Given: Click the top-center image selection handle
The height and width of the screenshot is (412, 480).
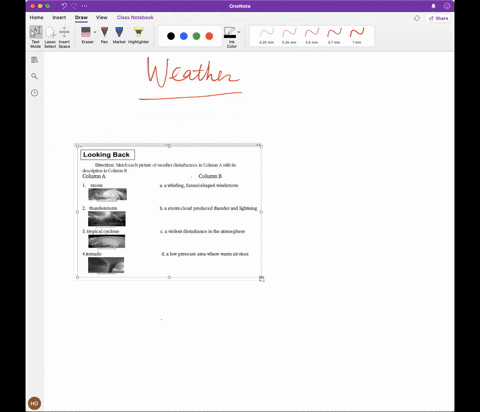Looking at the screenshot, I should click(x=169, y=146).
